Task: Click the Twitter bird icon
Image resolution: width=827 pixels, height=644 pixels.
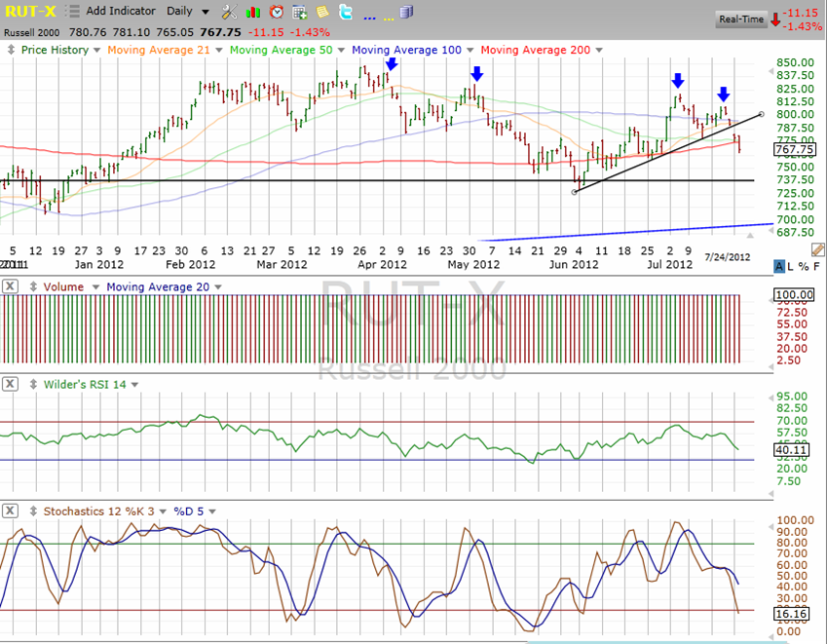Action: click(346, 12)
